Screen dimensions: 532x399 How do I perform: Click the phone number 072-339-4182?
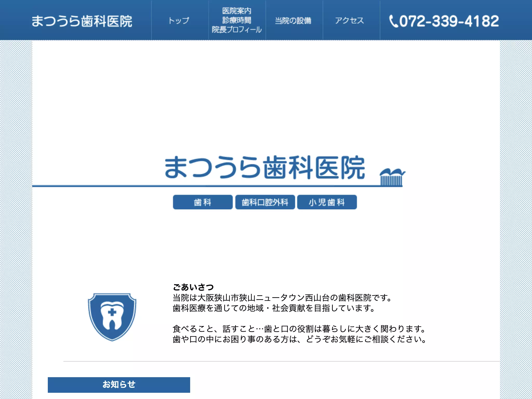pyautogui.click(x=449, y=21)
